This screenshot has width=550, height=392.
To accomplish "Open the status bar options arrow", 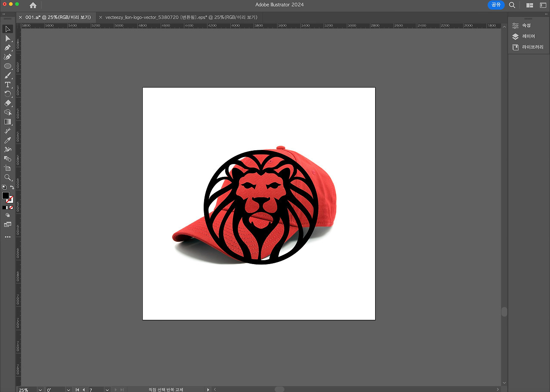I will (208, 390).
